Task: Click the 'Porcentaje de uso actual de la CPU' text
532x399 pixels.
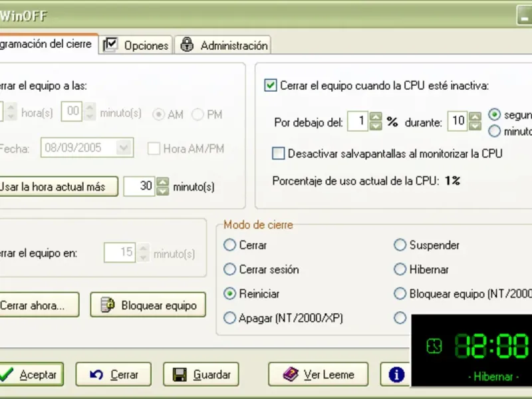Action: tap(355, 181)
